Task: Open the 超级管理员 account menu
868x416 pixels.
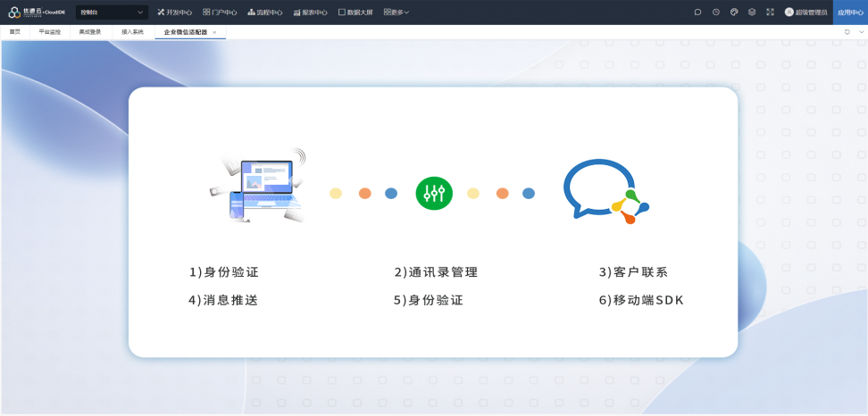Action: (811, 12)
